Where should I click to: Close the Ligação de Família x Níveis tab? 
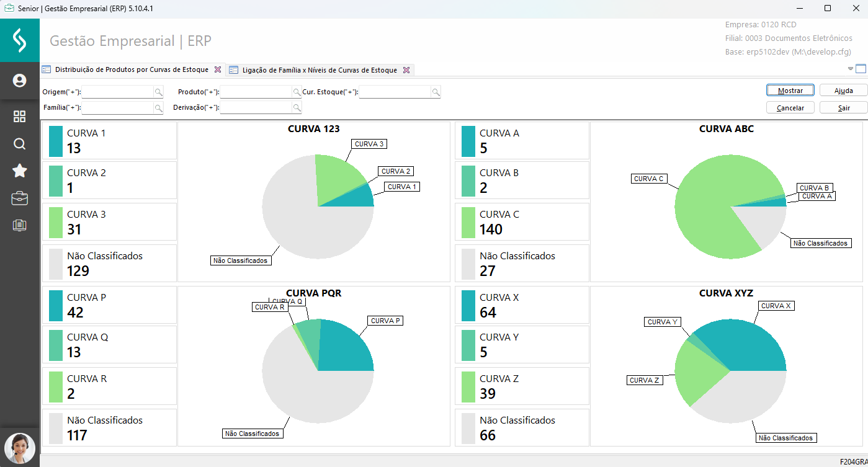click(x=406, y=70)
